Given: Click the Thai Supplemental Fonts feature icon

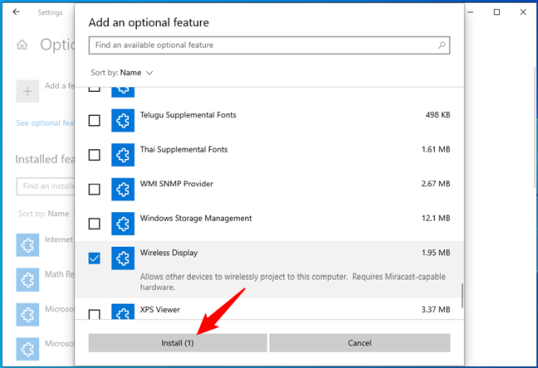Looking at the screenshot, I should pos(123,155).
